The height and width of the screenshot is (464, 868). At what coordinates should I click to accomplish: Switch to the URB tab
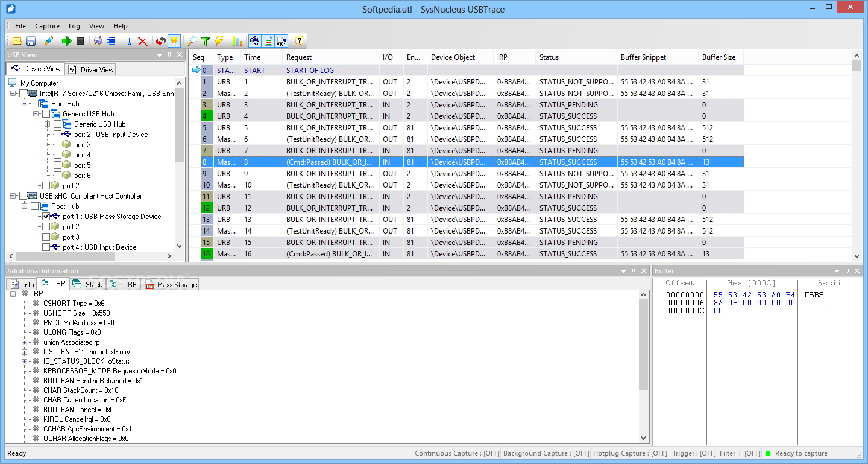[x=123, y=284]
